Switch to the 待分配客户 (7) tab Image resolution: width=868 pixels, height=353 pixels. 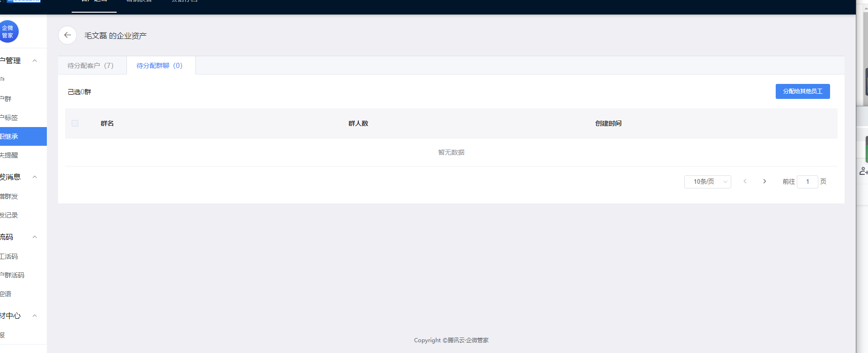pyautogui.click(x=92, y=66)
